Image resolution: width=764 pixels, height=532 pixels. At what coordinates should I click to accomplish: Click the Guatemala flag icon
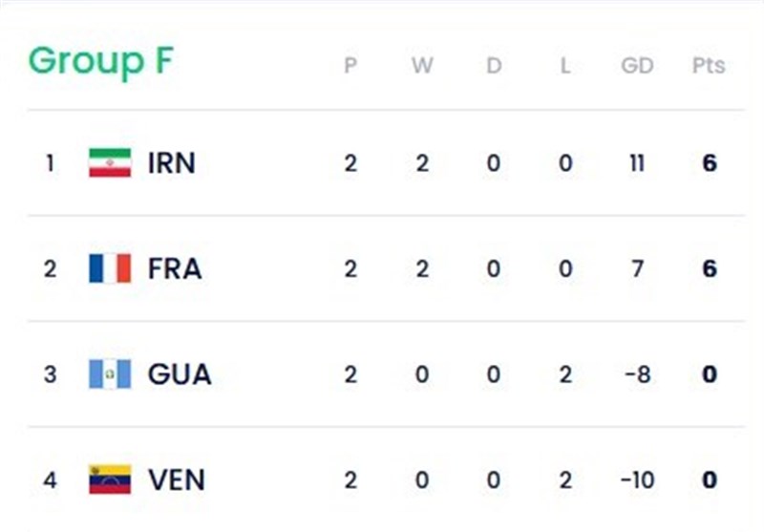pyautogui.click(x=110, y=373)
